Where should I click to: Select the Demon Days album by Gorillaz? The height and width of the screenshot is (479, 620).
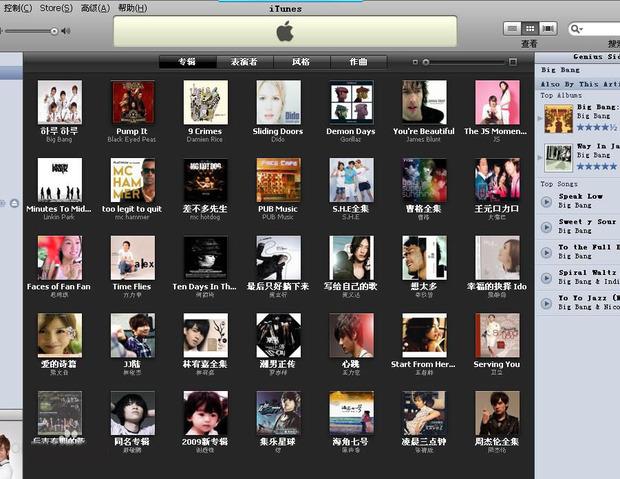pyautogui.click(x=350, y=102)
